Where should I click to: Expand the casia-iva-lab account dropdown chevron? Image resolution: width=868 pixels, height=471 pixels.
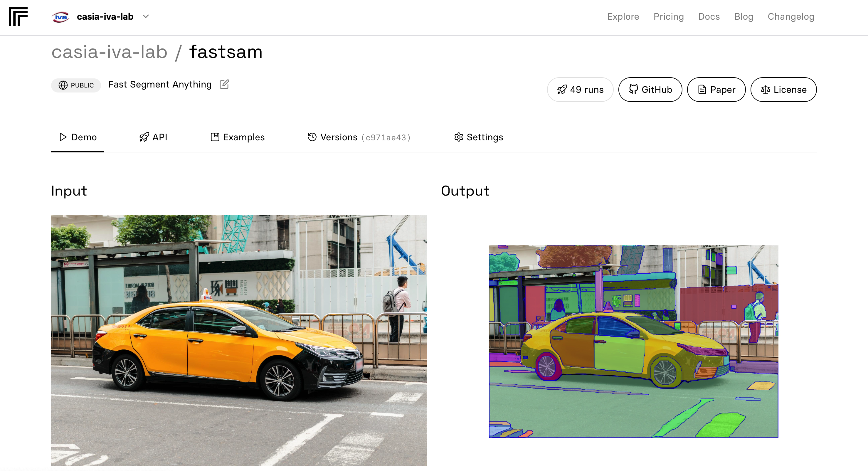[x=146, y=16]
